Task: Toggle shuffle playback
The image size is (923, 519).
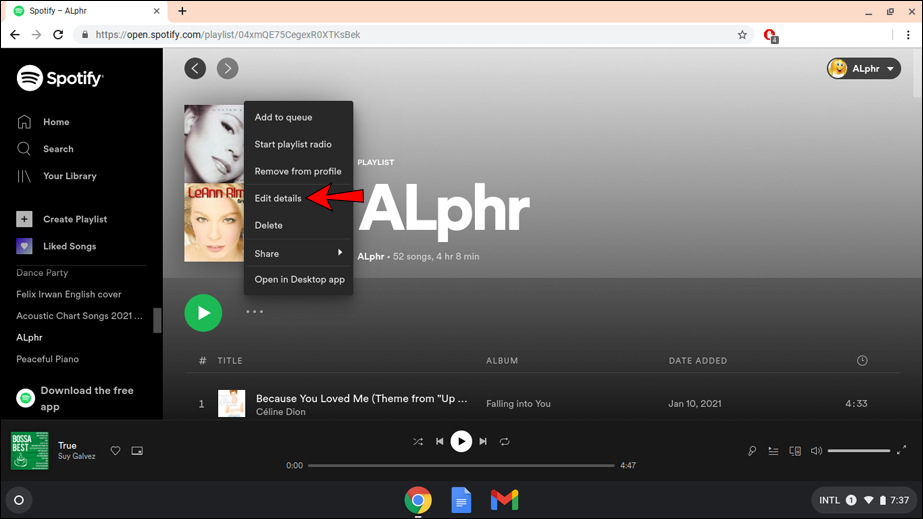Action: pyautogui.click(x=418, y=441)
